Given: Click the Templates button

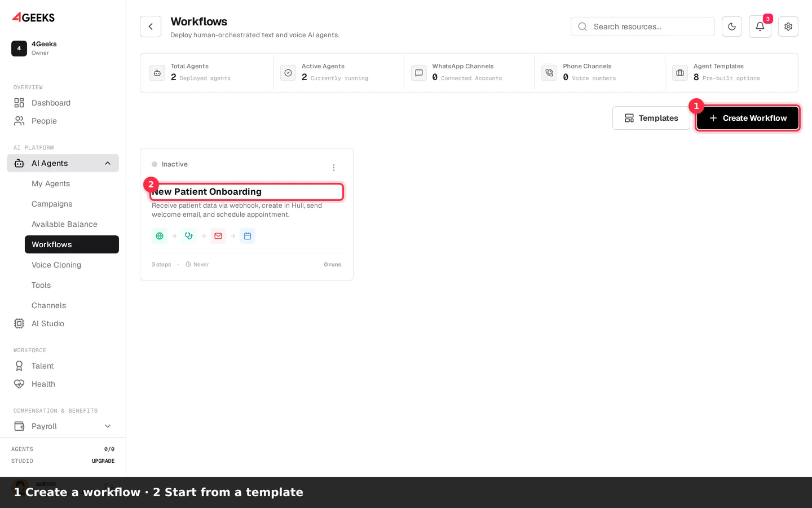Looking at the screenshot, I should point(651,118).
